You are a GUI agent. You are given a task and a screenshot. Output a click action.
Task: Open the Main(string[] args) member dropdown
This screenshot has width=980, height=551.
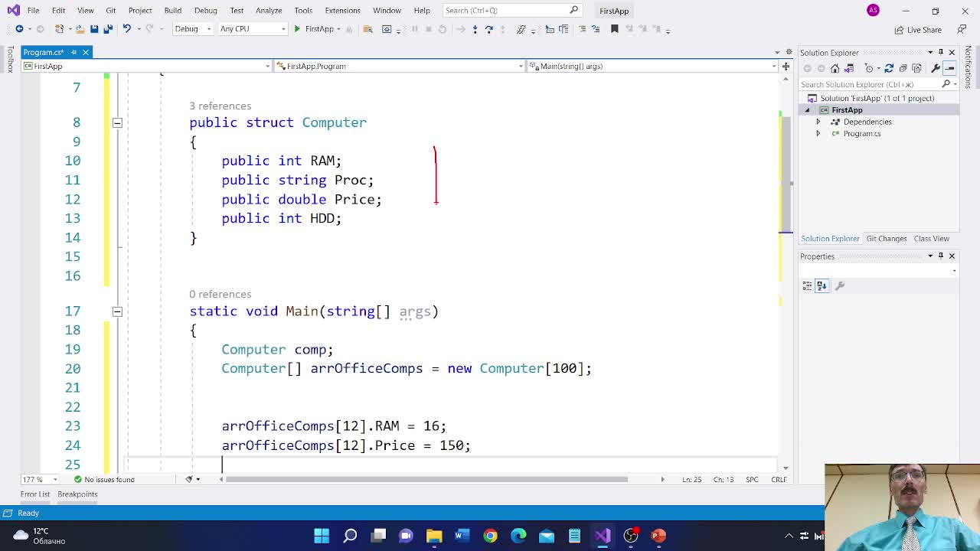click(652, 66)
